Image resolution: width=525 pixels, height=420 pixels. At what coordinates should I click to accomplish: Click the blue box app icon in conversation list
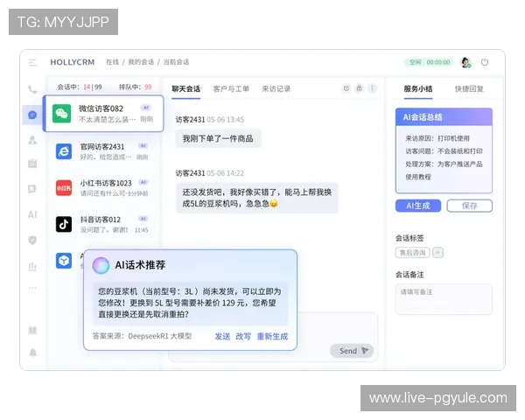[x=64, y=261]
